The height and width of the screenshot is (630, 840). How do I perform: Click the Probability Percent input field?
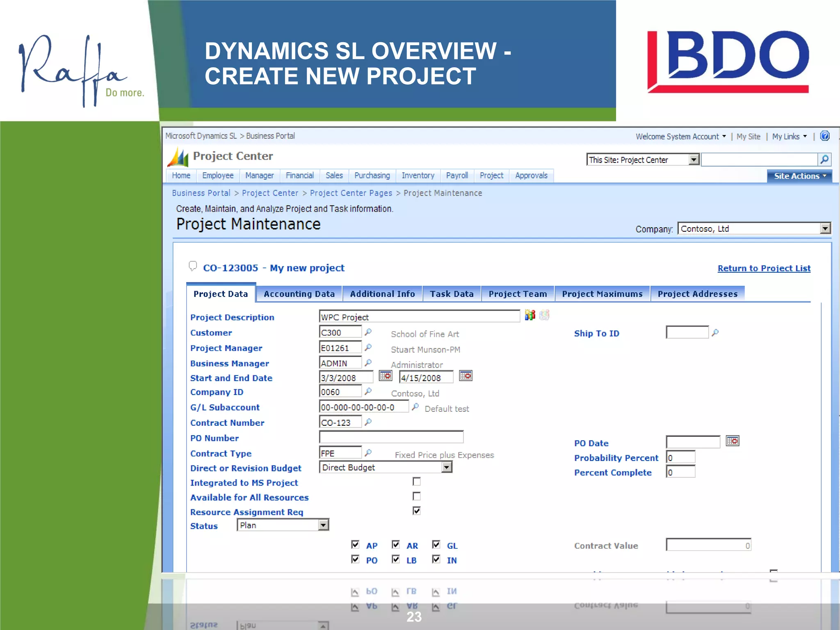[x=681, y=457]
